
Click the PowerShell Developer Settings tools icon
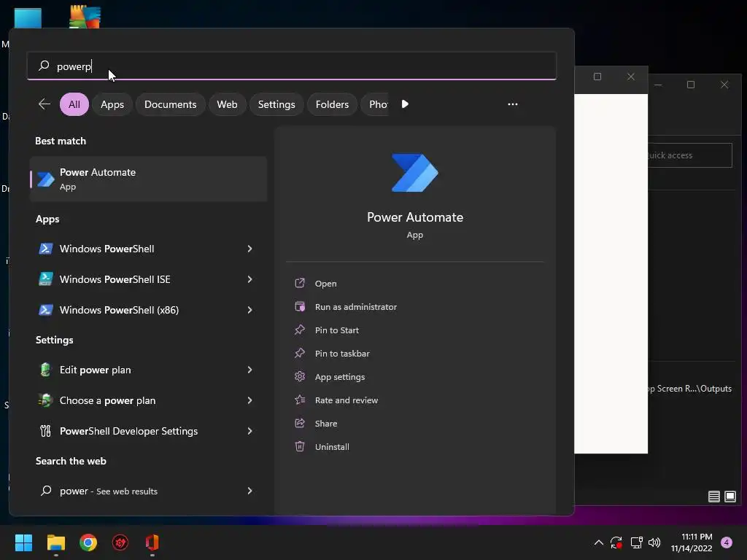[46, 431]
